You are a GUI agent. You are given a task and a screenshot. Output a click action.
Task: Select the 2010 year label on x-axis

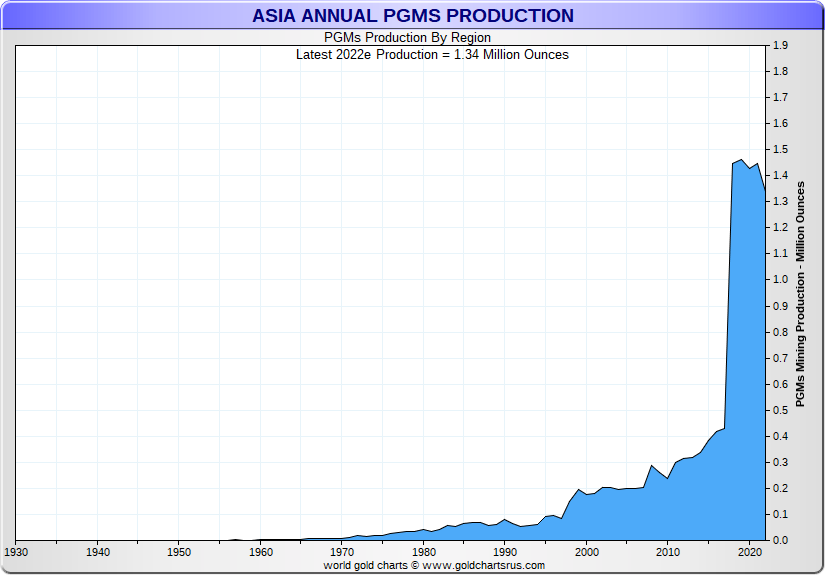point(668,552)
